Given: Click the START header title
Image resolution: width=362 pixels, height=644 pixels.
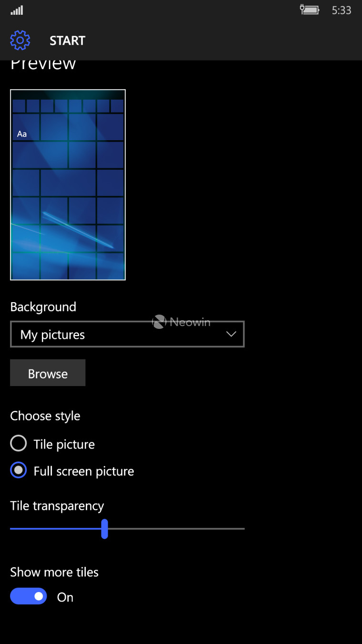Looking at the screenshot, I should tap(67, 41).
